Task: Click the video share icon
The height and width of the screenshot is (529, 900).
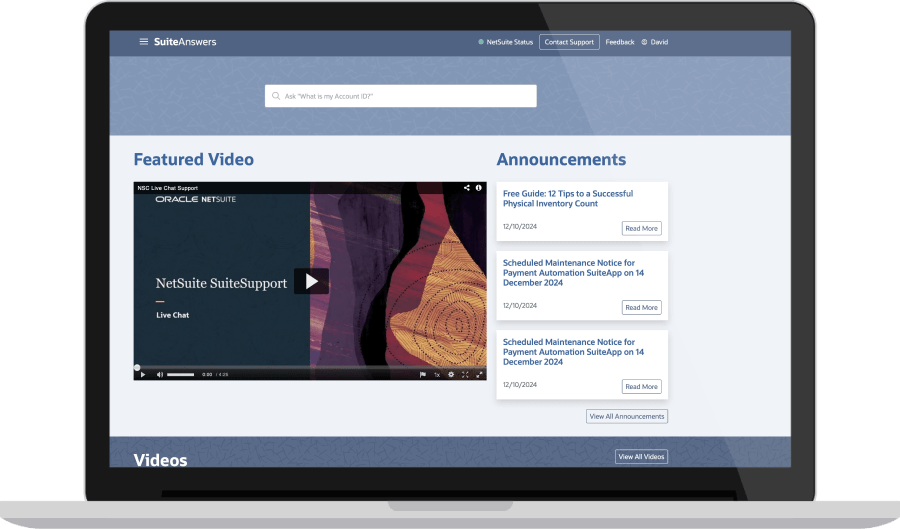Action: point(466,187)
